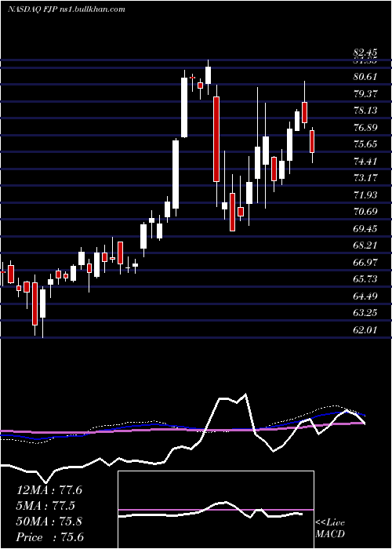392x549 pixels.
Task: Click the 50MA : 75.8 readout
Action: 49,522
